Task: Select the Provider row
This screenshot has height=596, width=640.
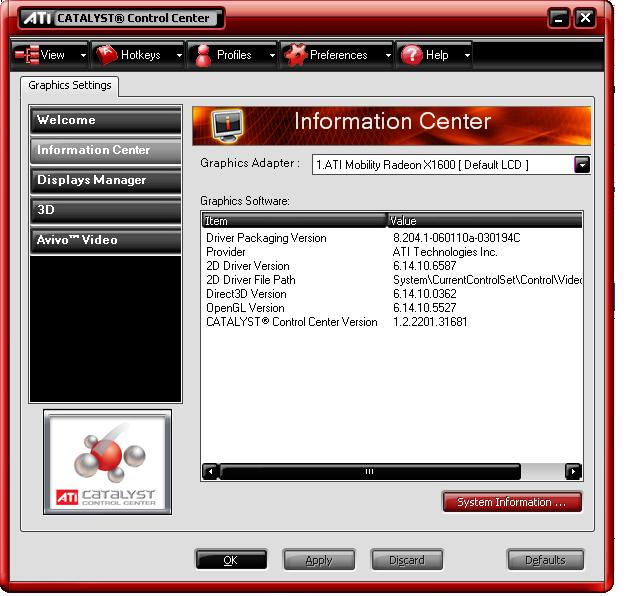Action: (392, 252)
